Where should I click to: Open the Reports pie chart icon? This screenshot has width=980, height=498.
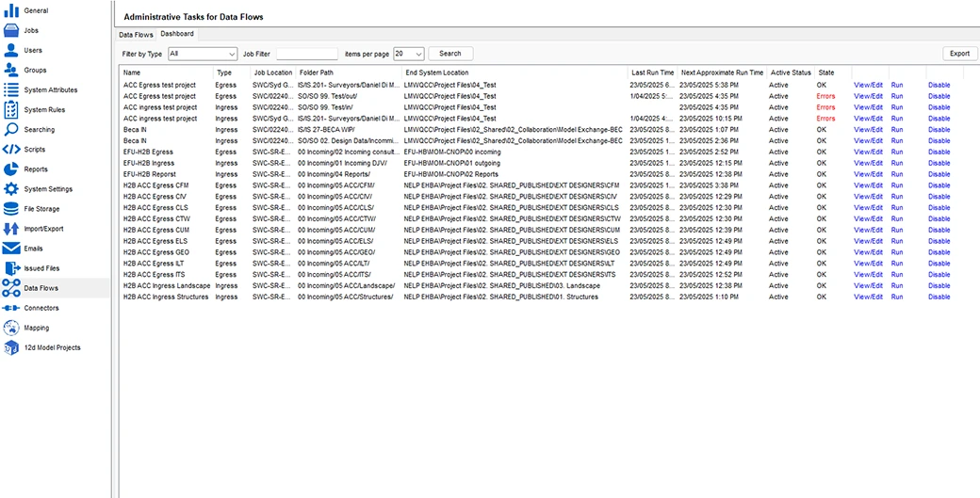[11, 169]
